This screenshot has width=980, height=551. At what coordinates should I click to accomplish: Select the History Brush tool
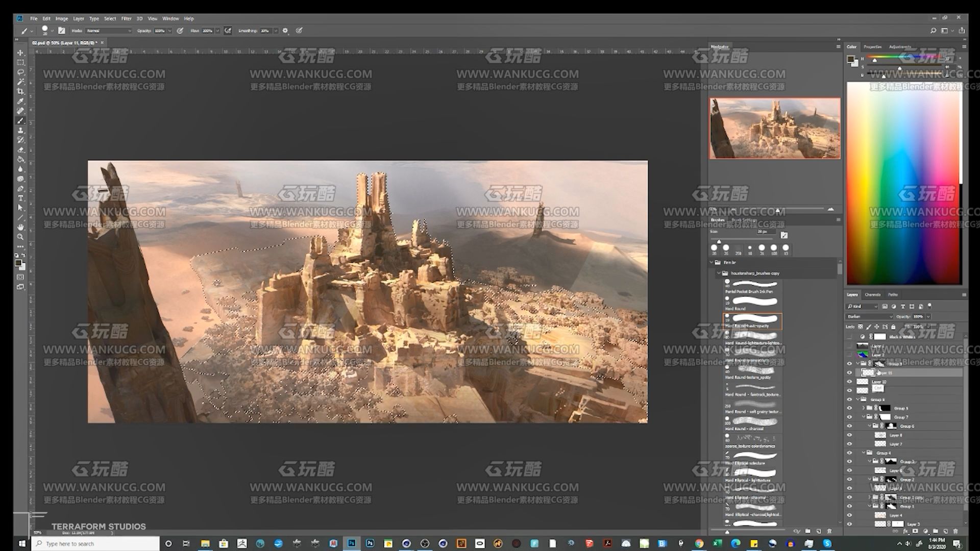pos(20,140)
